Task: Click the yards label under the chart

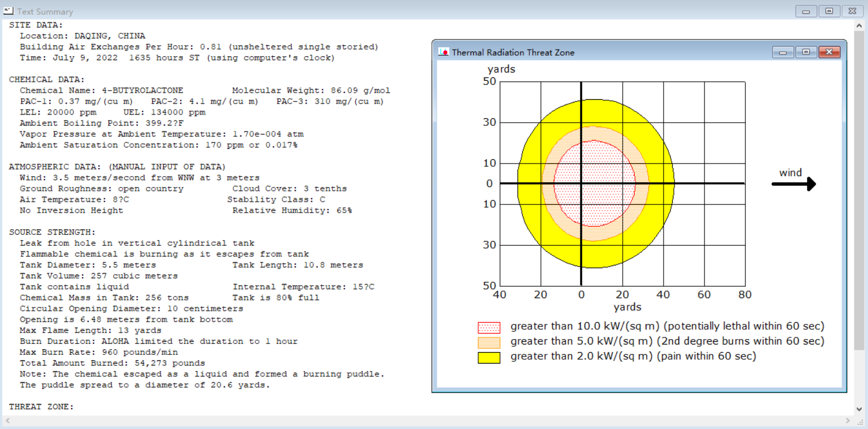Action: 628,307
